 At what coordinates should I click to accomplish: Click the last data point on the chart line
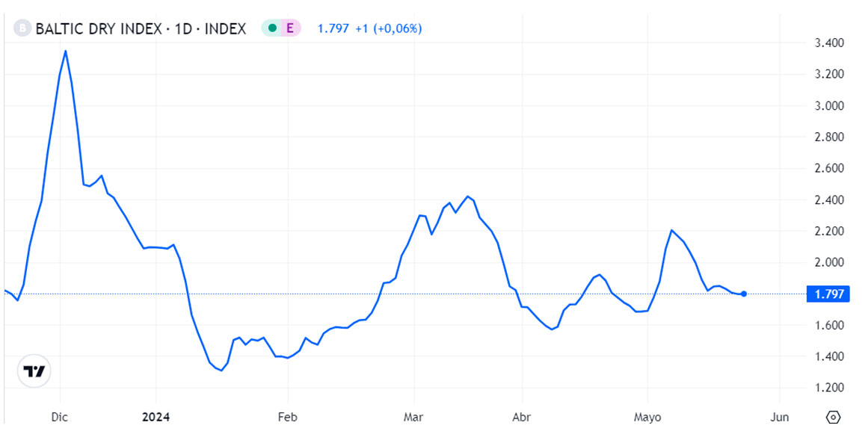click(x=744, y=294)
